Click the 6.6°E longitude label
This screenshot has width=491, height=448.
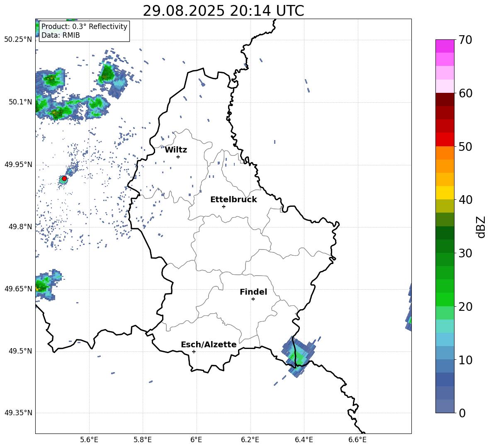(357, 440)
